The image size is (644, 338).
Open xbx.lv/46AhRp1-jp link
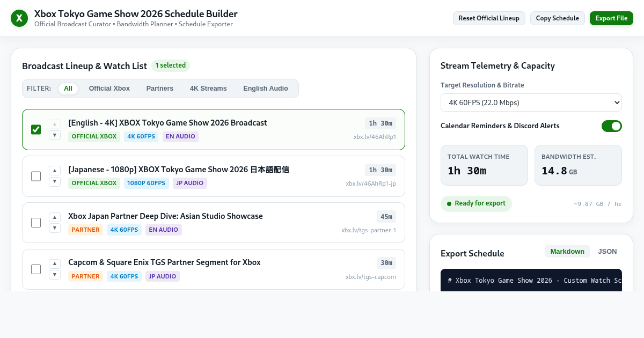tap(371, 183)
